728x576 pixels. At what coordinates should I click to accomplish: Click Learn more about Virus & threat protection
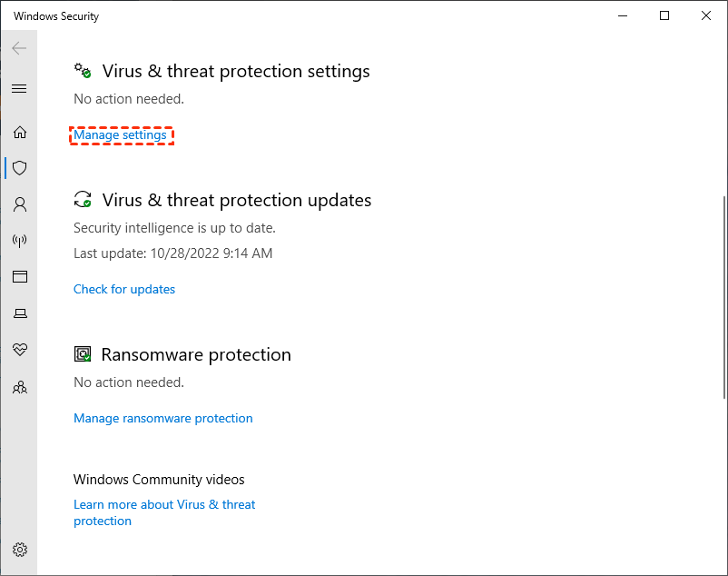click(164, 504)
